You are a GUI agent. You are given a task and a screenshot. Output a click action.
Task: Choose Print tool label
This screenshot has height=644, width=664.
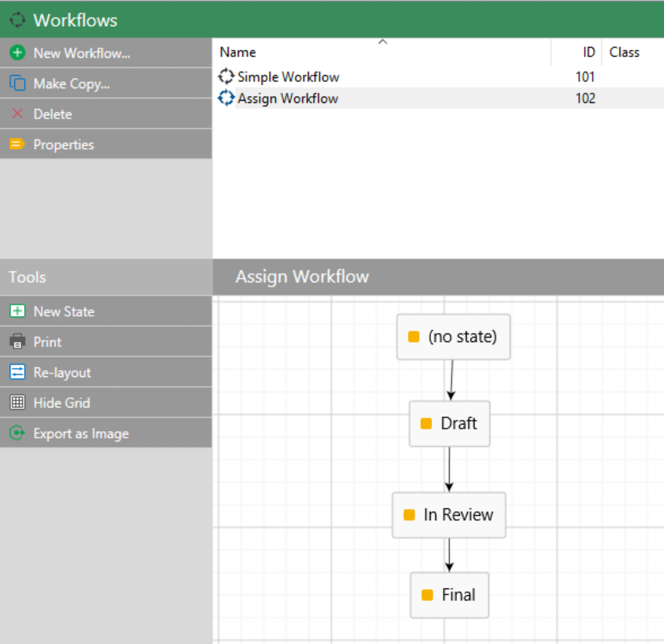(47, 342)
